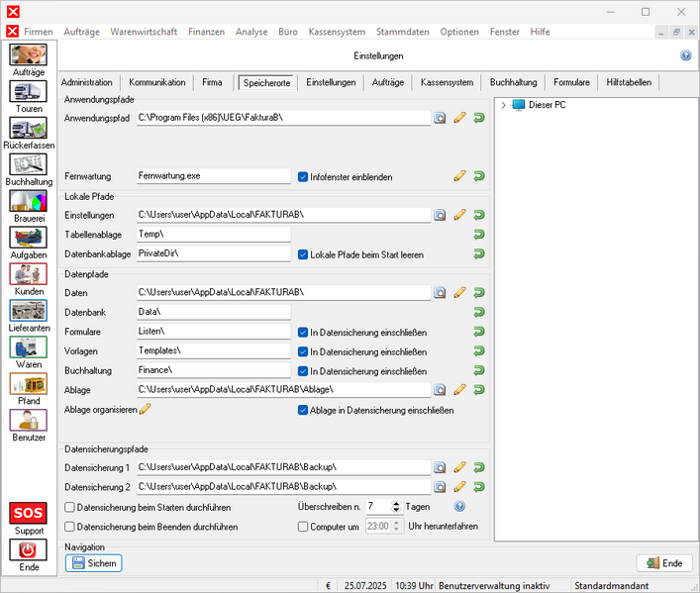Click the Sichern button
The height and width of the screenshot is (593, 700).
93,563
